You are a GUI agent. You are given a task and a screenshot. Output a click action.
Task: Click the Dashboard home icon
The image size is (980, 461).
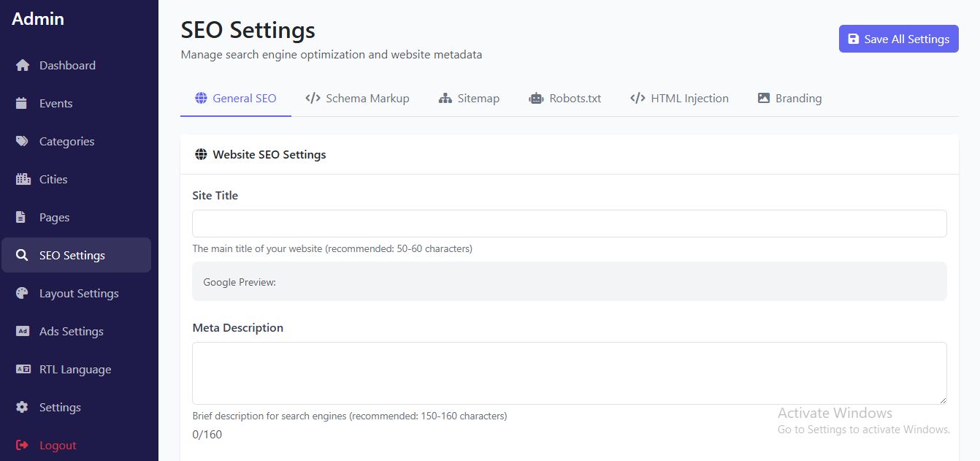pyautogui.click(x=23, y=66)
